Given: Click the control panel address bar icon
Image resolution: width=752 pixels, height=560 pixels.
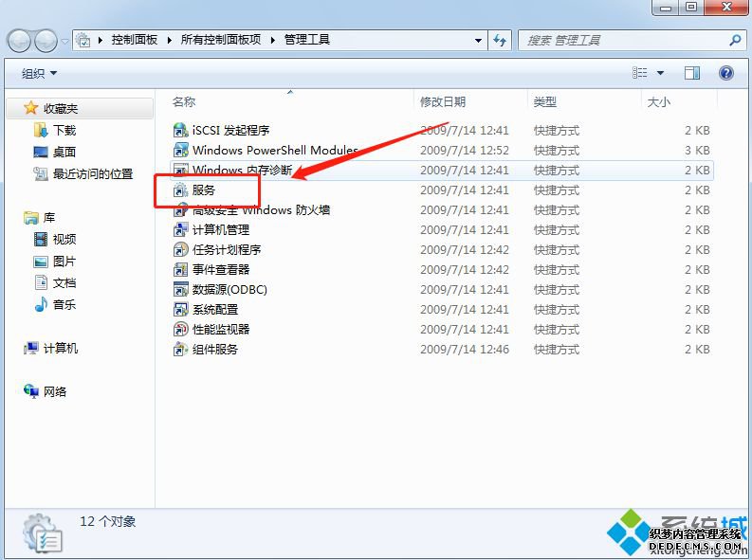Looking at the screenshot, I should pyautogui.click(x=83, y=40).
